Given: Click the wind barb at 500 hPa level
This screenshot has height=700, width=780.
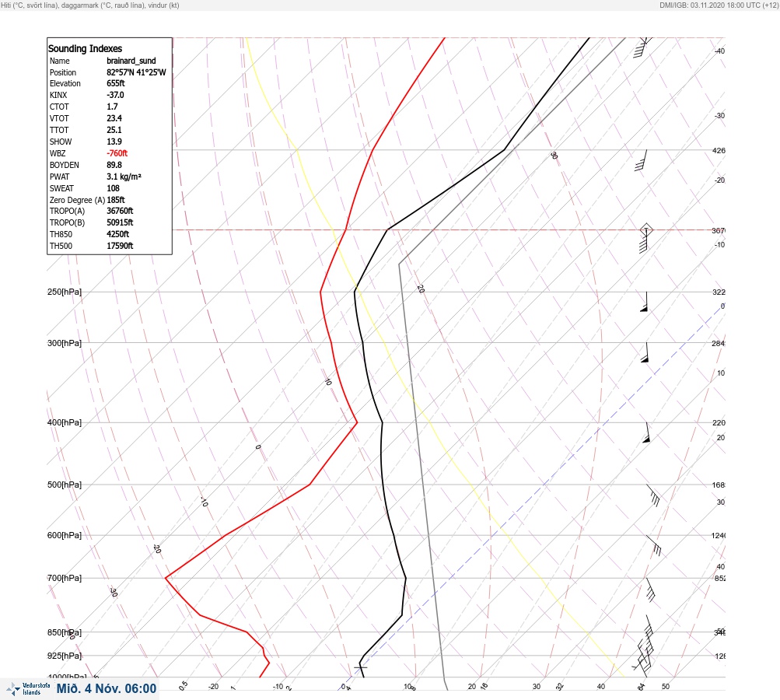Looking at the screenshot, I should pyautogui.click(x=653, y=495).
